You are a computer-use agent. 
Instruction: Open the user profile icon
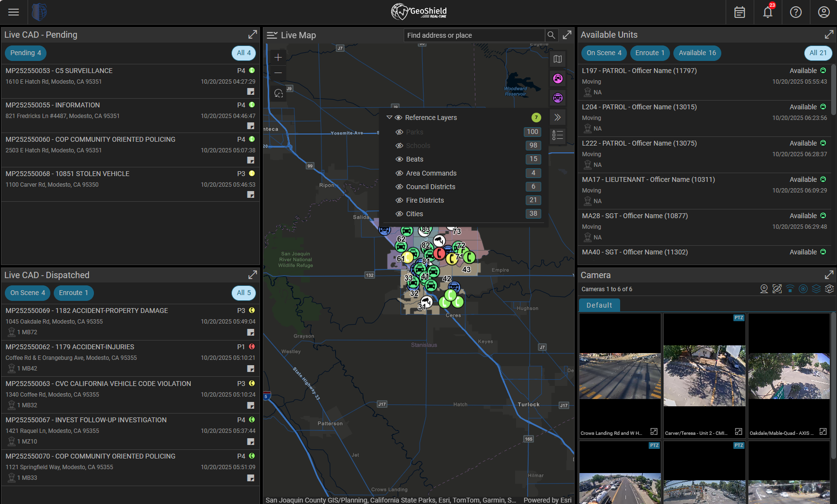(824, 12)
